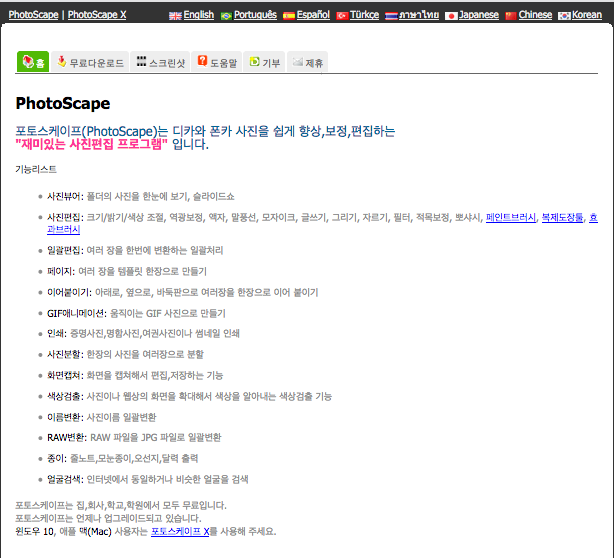Click the Korea flag icon beside Korean
614x558 pixels.
coord(564,16)
